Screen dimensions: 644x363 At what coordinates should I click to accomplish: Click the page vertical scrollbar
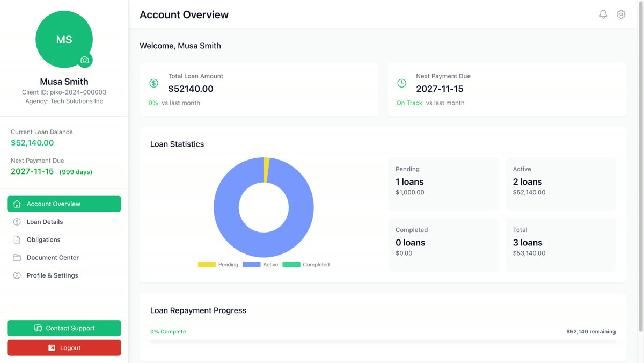pyautogui.click(x=640, y=166)
